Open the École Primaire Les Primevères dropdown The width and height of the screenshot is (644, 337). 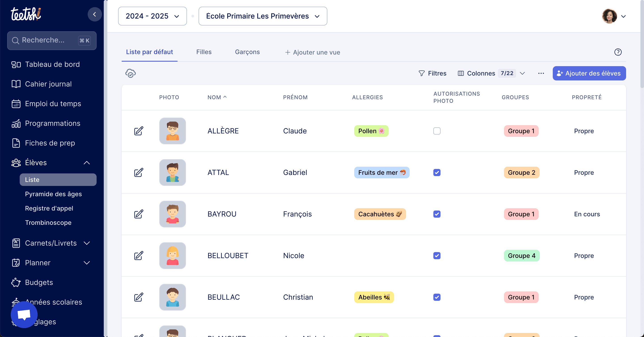coord(263,16)
